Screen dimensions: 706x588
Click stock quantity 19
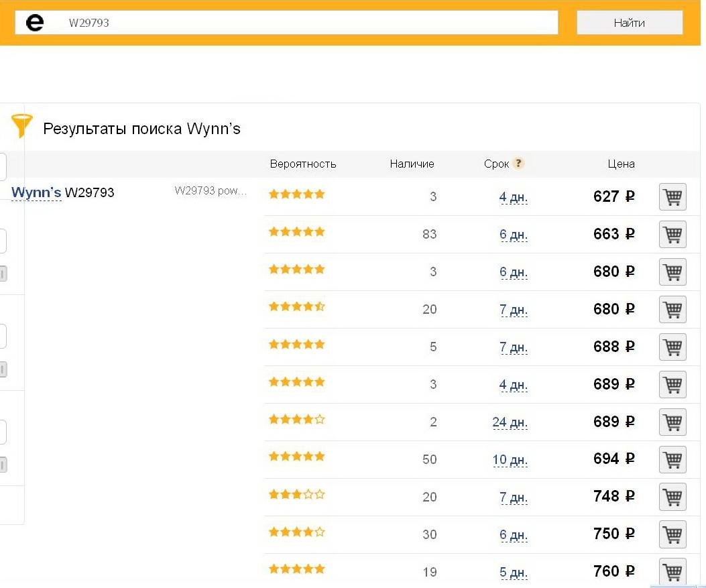click(x=430, y=572)
